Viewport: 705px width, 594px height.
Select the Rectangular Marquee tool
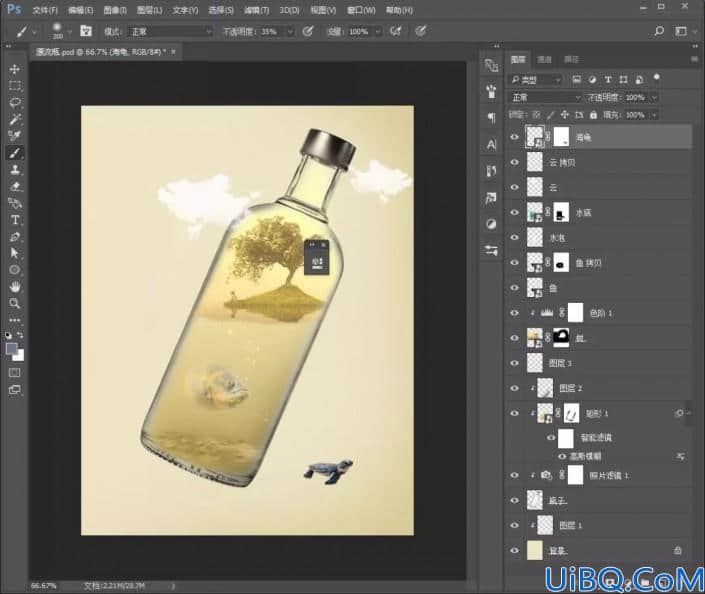(14, 85)
